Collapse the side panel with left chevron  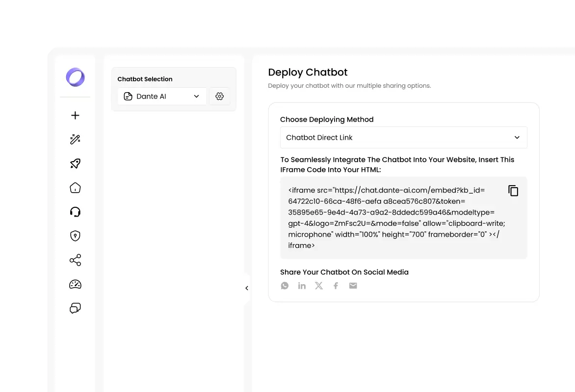coord(247,288)
